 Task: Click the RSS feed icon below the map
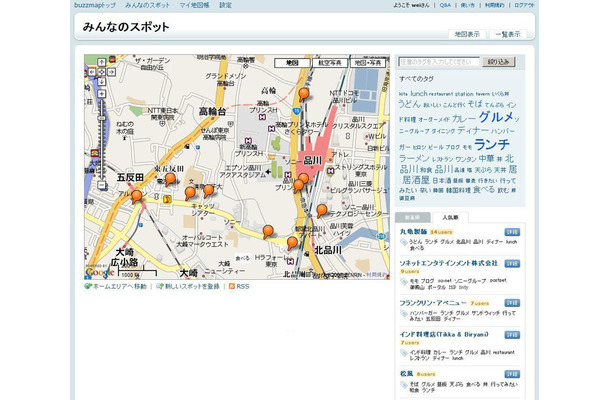coord(232,286)
